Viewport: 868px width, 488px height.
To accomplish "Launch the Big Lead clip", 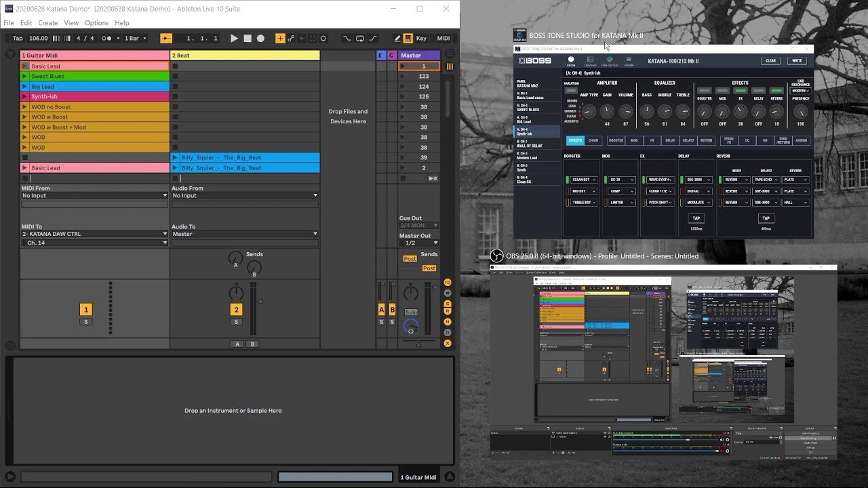I will tap(25, 87).
